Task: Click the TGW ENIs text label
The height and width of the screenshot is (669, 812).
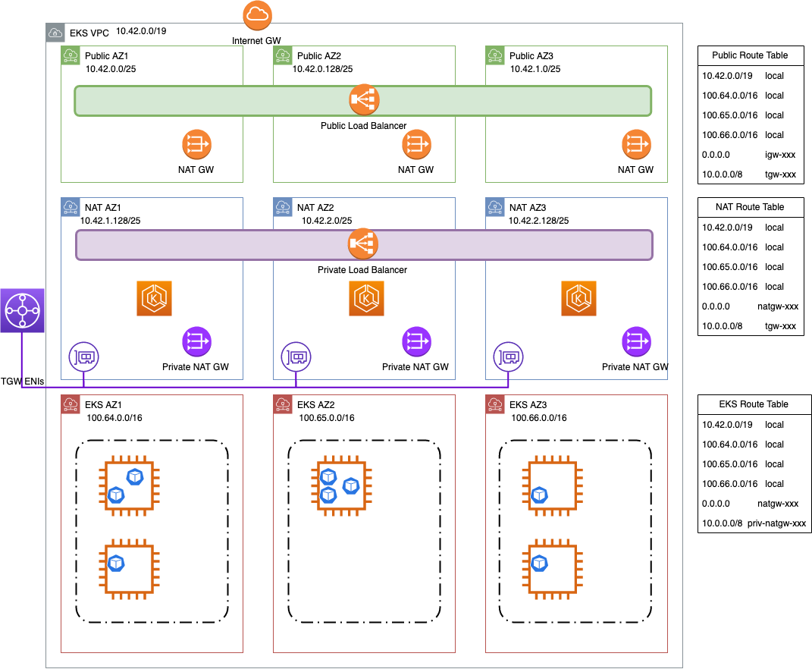Action: 22,382
